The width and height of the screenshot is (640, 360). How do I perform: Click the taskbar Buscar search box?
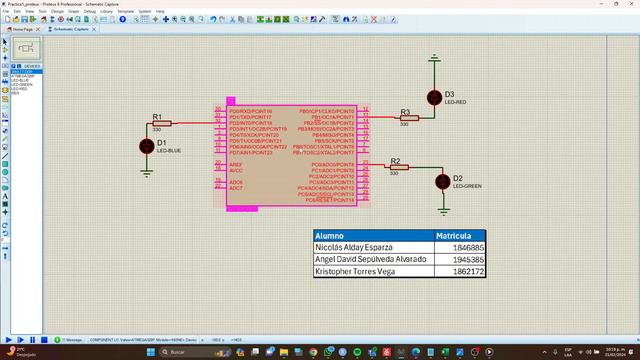click(x=195, y=352)
